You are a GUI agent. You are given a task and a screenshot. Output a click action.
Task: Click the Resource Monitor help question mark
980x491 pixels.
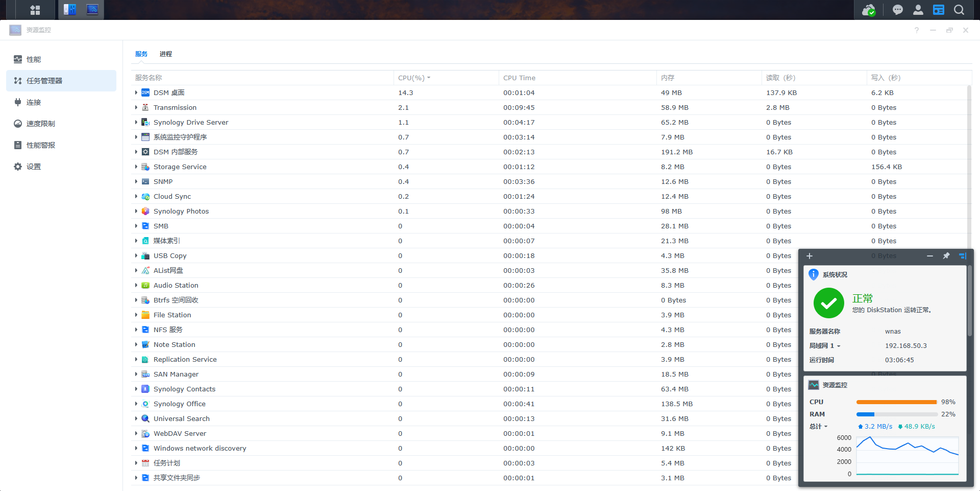[x=917, y=30]
